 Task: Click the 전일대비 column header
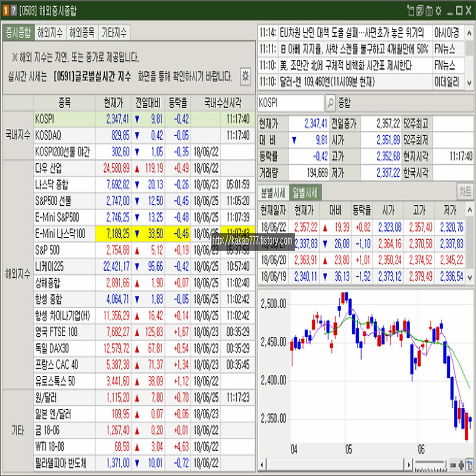click(148, 103)
